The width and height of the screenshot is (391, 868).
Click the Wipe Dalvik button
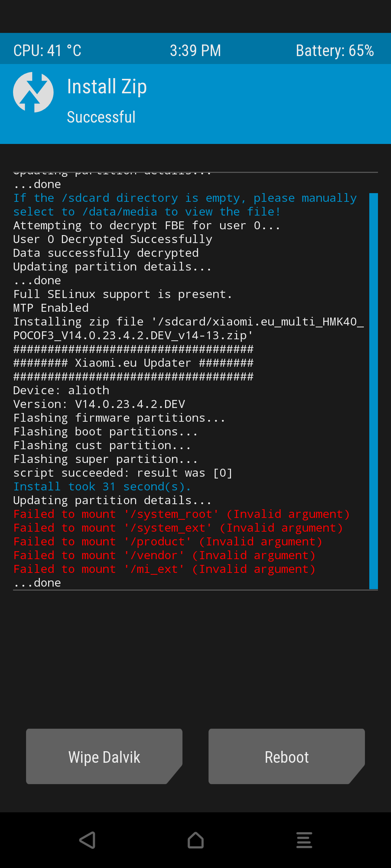point(104,756)
